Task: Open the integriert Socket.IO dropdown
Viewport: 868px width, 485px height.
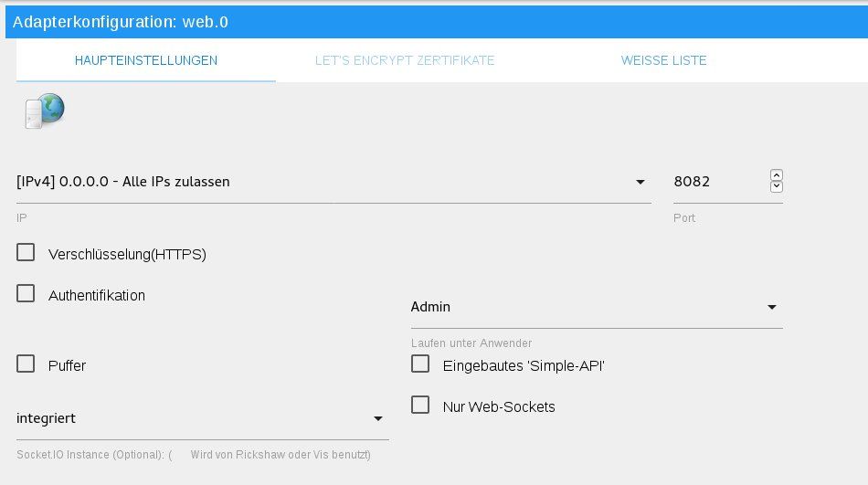Action: (x=202, y=418)
